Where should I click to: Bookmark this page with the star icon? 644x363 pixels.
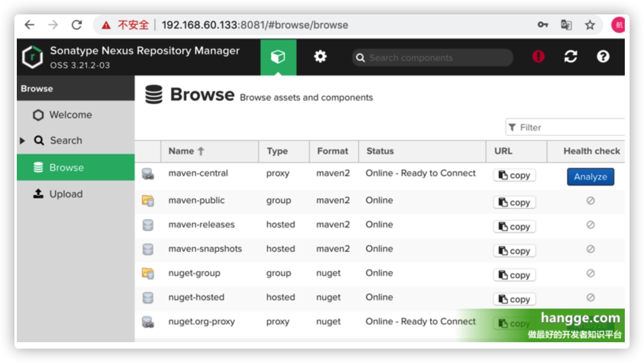[x=590, y=25]
